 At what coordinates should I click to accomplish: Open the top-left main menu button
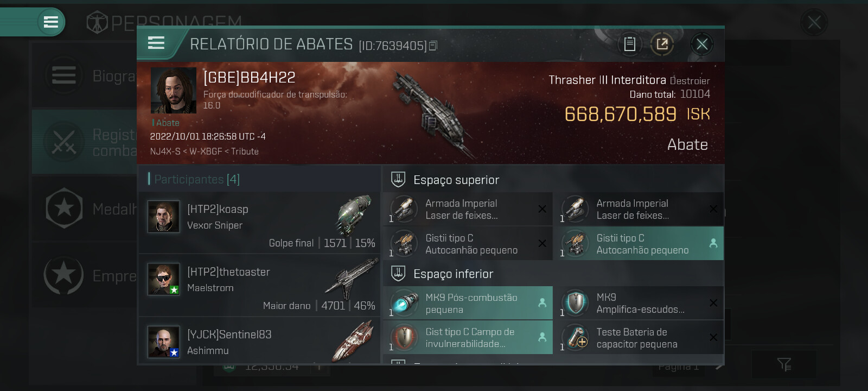click(x=51, y=22)
